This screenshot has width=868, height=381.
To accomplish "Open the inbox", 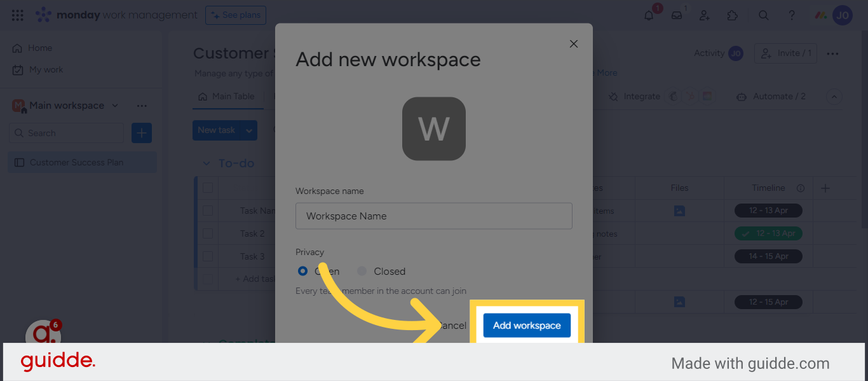I will point(675,15).
